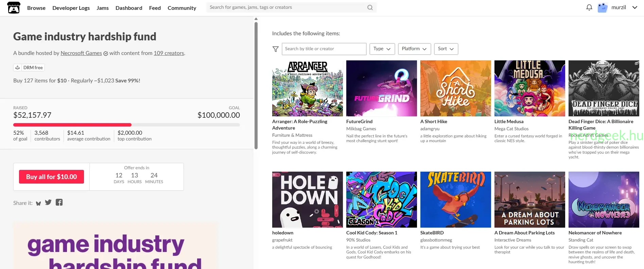The image size is (644, 269).
Task: Click the itch.io logo icon
Action: [14, 7]
